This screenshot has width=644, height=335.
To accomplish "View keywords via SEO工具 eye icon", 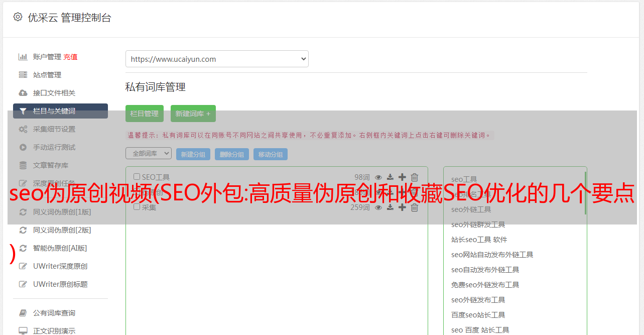I will (x=378, y=177).
